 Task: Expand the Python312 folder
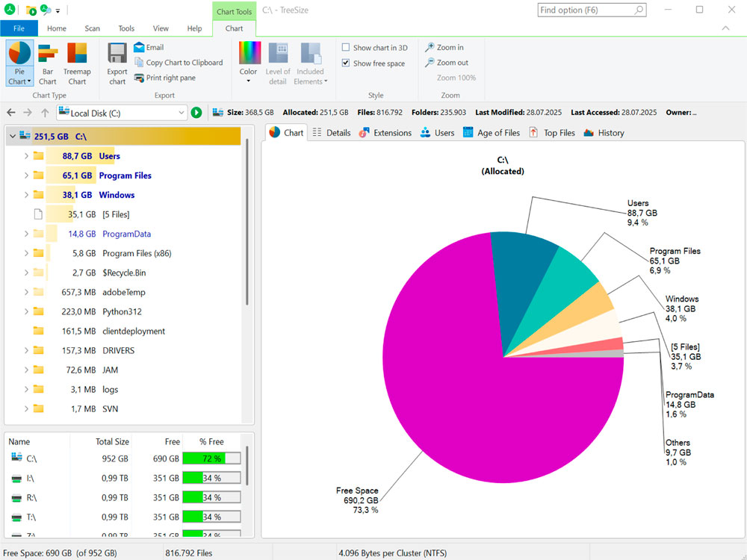[26, 311]
